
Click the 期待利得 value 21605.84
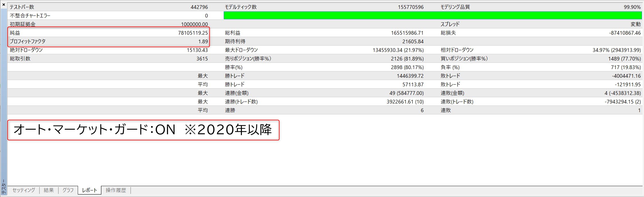point(413,41)
